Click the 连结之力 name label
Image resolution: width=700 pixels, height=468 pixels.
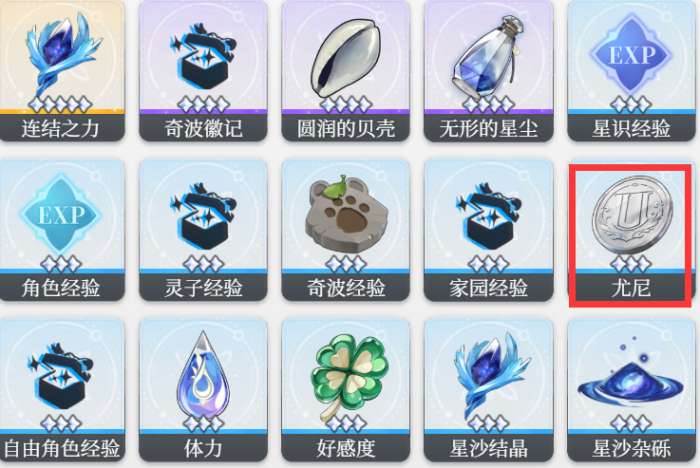60,129
